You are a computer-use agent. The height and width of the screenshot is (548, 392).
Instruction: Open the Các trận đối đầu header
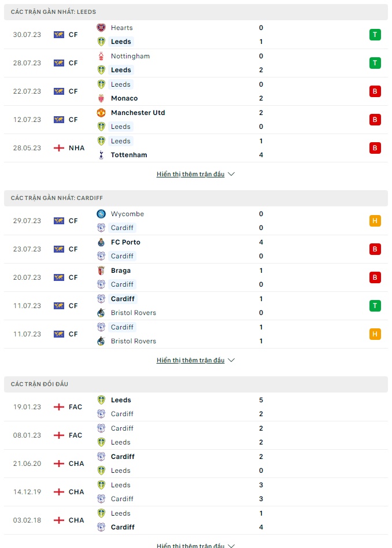(x=196, y=384)
